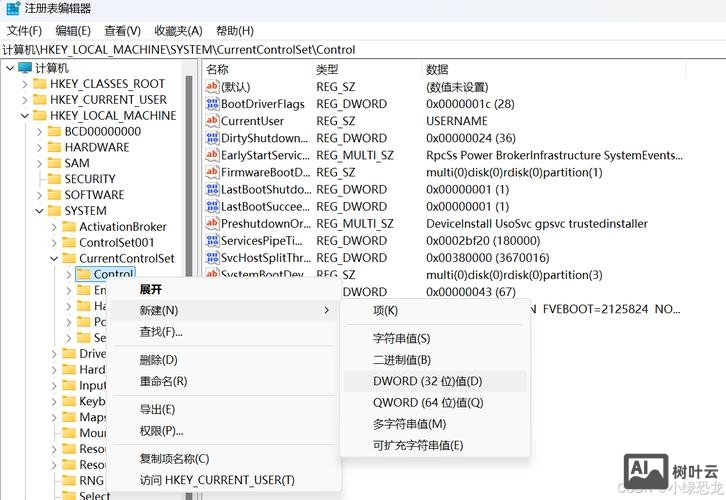Click the Registry Editor app icon in title bar
The image size is (726, 500).
(13, 8)
